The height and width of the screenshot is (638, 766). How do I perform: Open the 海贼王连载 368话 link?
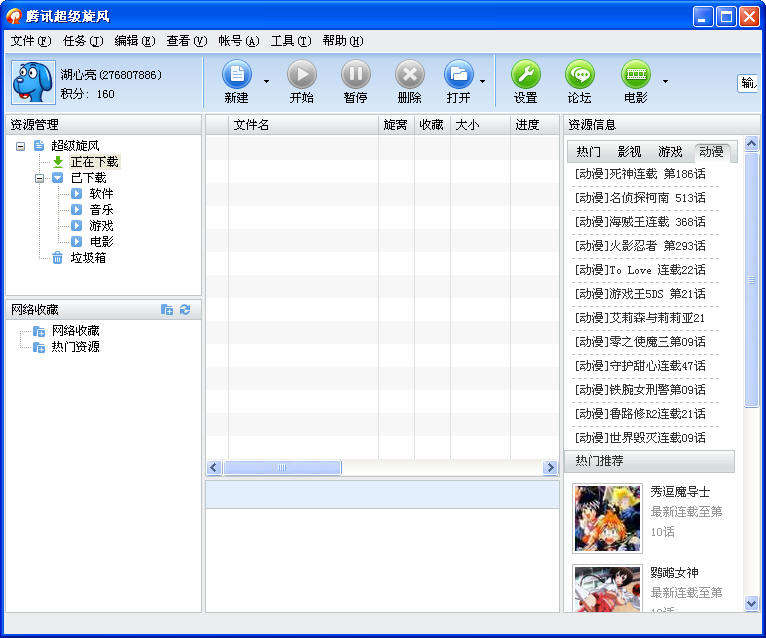coord(640,222)
